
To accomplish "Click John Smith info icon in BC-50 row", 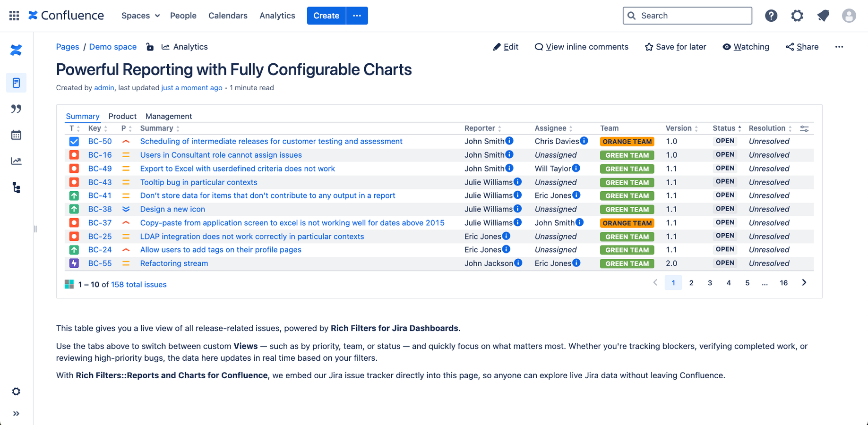I will click(x=509, y=141).
